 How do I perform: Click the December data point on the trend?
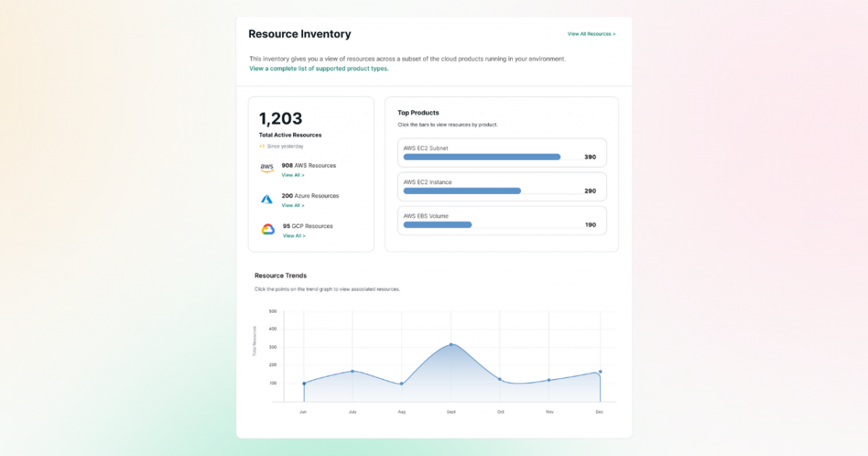[598, 371]
